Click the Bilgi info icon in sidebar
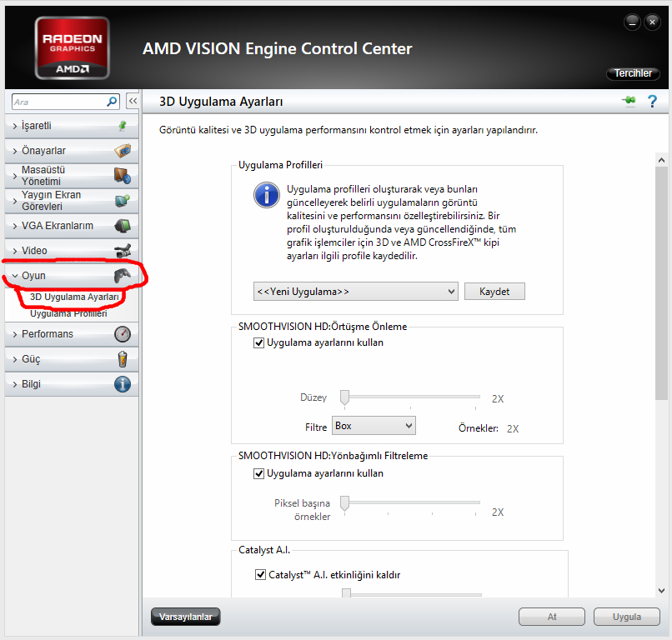The image size is (672, 640). (x=123, y=384)
